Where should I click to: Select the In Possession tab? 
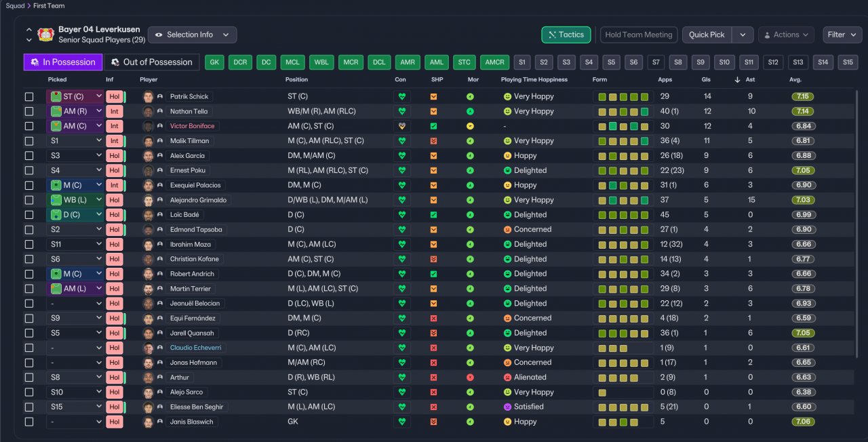click(x=63, y=62)
